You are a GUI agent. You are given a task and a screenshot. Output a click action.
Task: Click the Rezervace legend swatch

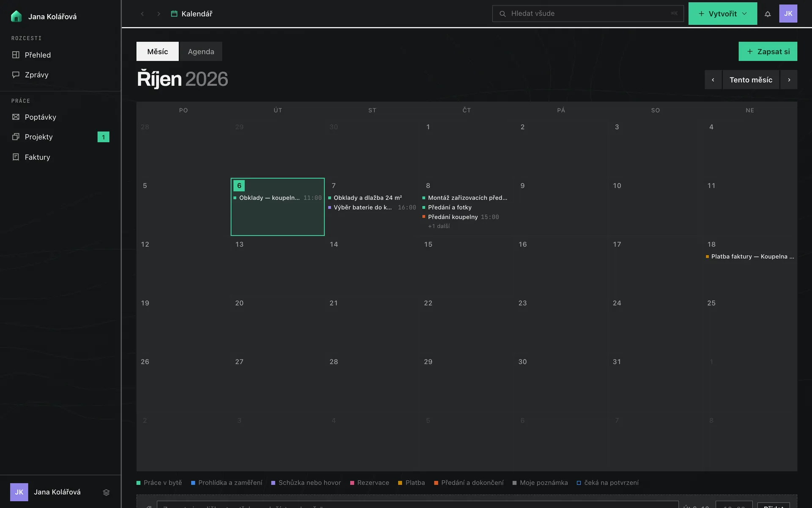352,483
